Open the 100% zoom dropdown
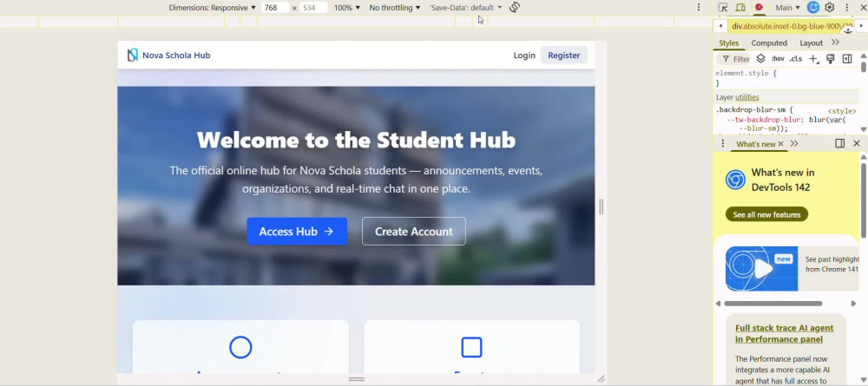Screen dimensions: 868x386 (347, 8)
